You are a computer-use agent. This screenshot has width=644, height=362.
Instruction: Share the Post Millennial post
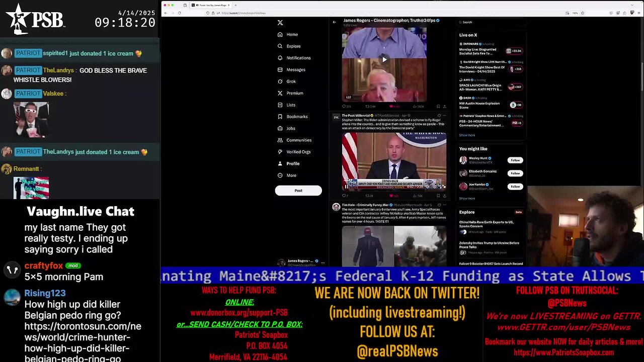(444, 196)
